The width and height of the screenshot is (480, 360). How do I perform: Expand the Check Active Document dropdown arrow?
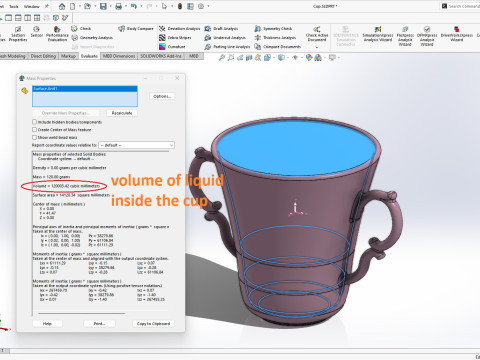point(317,47)
